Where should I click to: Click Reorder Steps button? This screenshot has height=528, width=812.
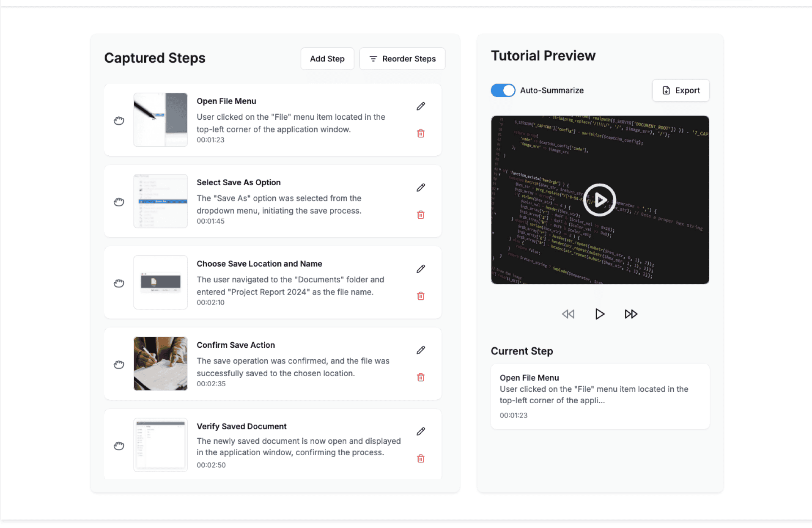(x=402, y=59)
